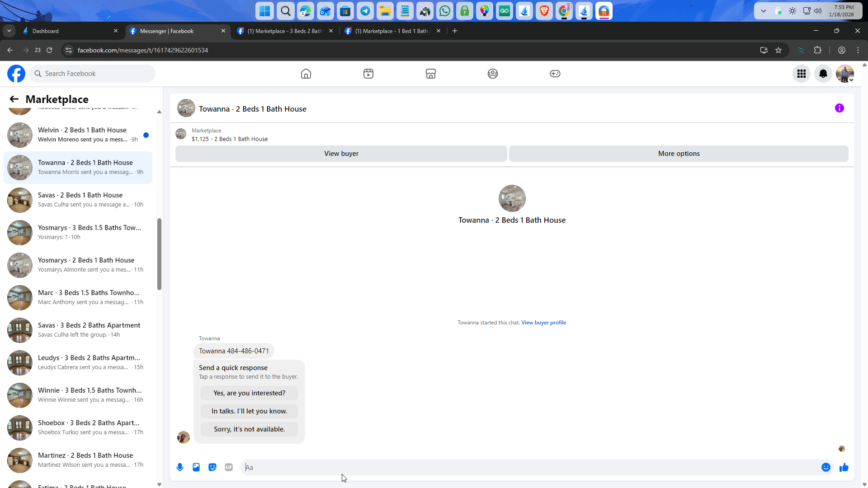Send quick response "Sorry, it's not available."
868x488 pixels.
(249, 429)
